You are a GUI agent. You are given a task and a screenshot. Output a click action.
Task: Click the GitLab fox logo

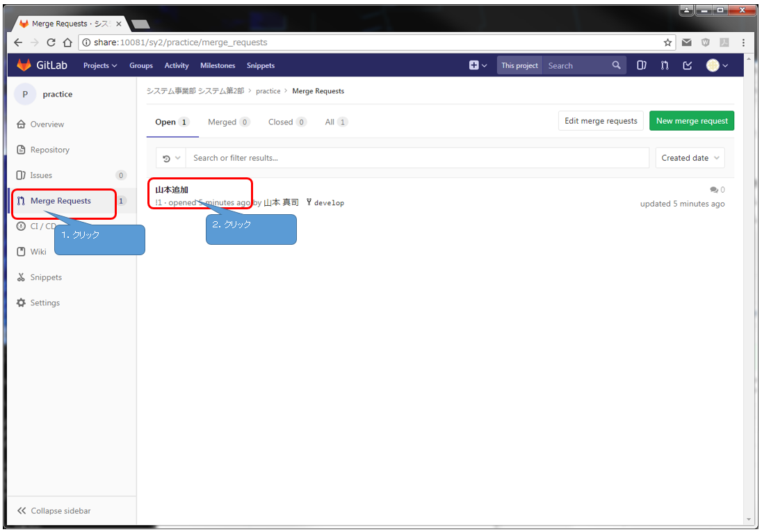point(24,65)
